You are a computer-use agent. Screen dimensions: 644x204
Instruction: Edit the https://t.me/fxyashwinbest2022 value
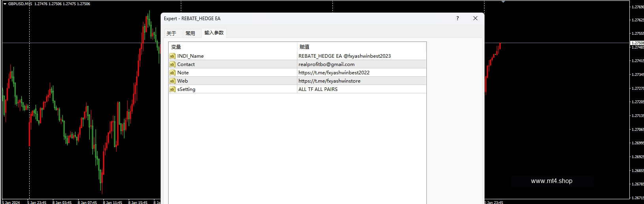(361, 73)
